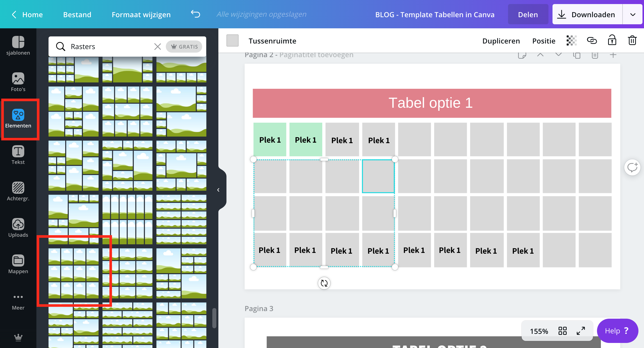
Task: Click the Dupliceren button
Action: pyautogui.click(x=501, y=41)
